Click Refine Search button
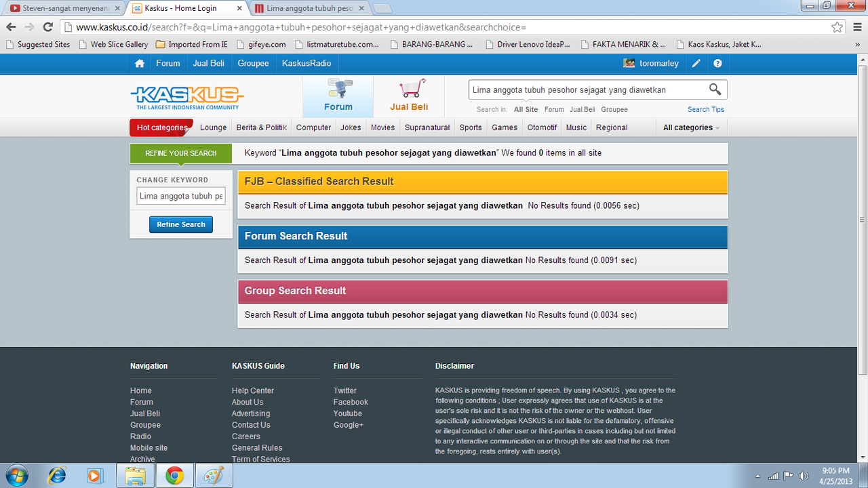Viewport: 868px width, 488px height. tap(181, 224)
